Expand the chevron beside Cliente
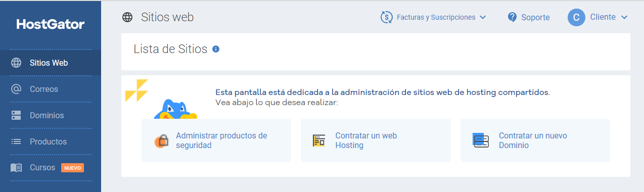 pos(624,17)
